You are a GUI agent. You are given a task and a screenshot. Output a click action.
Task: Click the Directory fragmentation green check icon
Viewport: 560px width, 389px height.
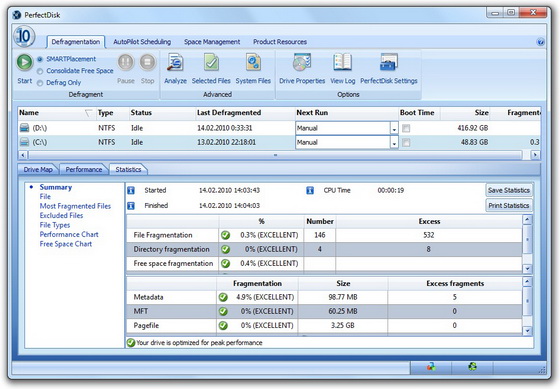(x=225, y=249)
